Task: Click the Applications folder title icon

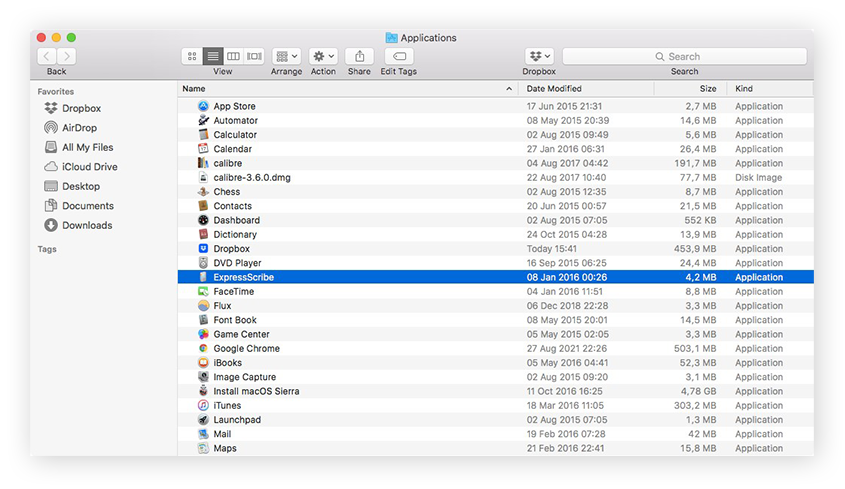Action: (x=392, y=38)
